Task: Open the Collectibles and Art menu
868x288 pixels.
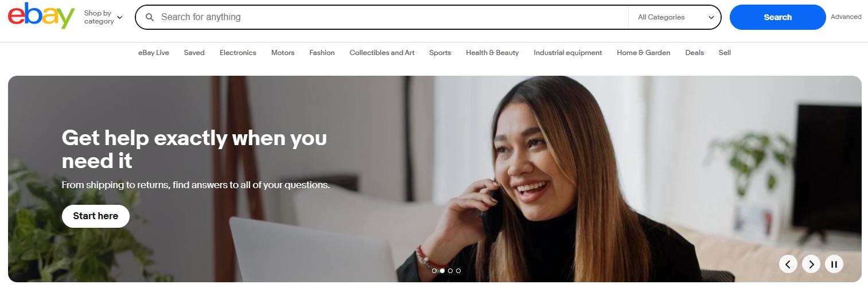Action: [x=382, y=53]
